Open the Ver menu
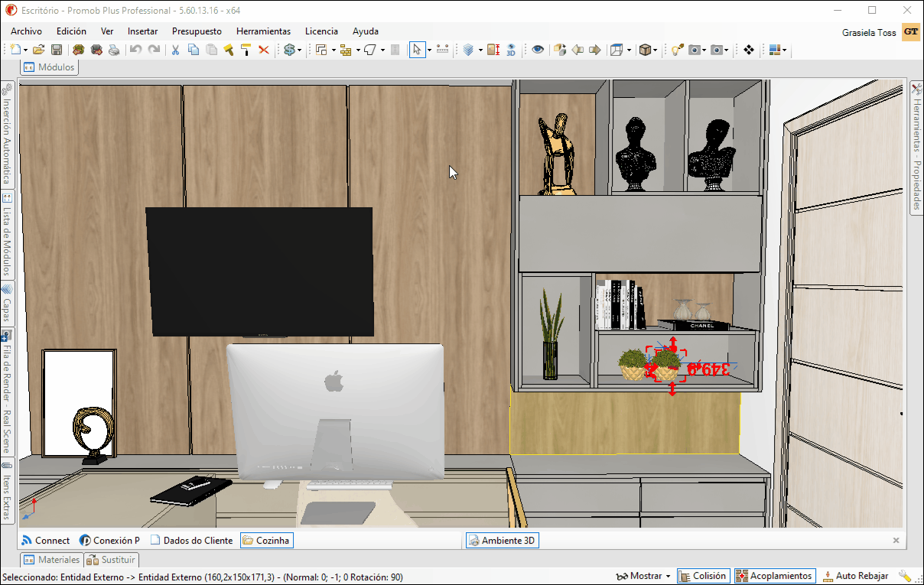This screenshot has height=585, width=924. (x=107, y=31)
